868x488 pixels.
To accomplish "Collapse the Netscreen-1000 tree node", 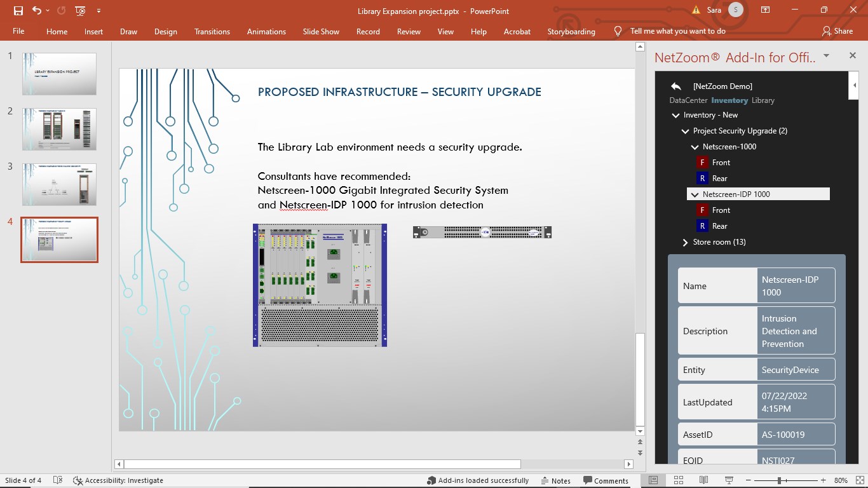I will 695,147.
